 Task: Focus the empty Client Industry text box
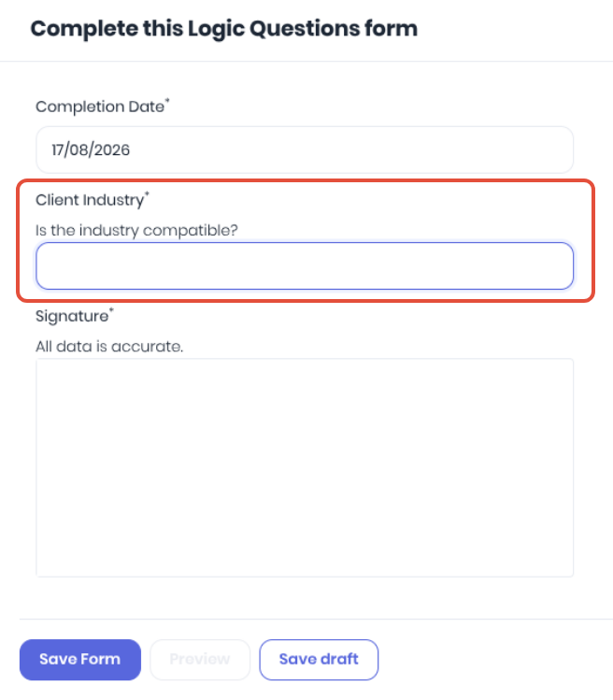[305, 266]
